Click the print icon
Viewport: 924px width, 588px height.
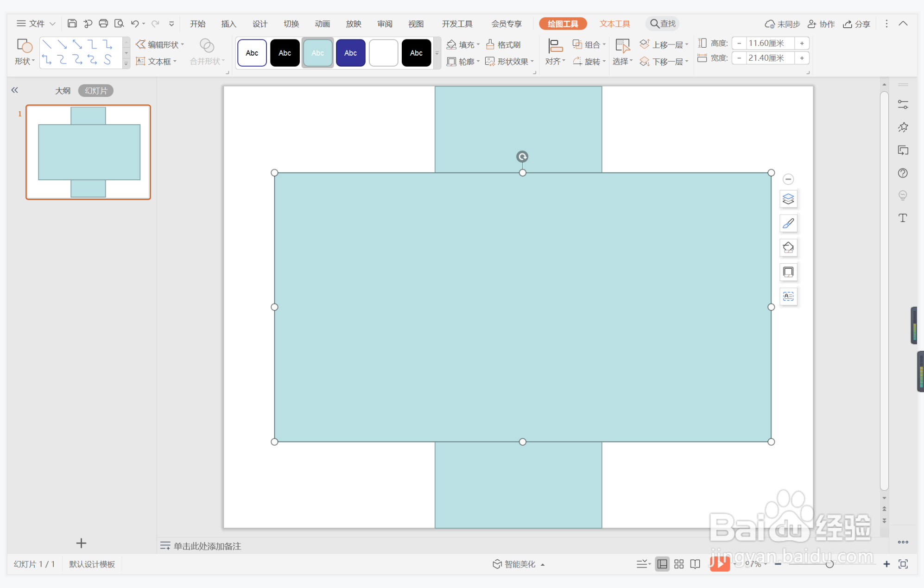[103, 24]
